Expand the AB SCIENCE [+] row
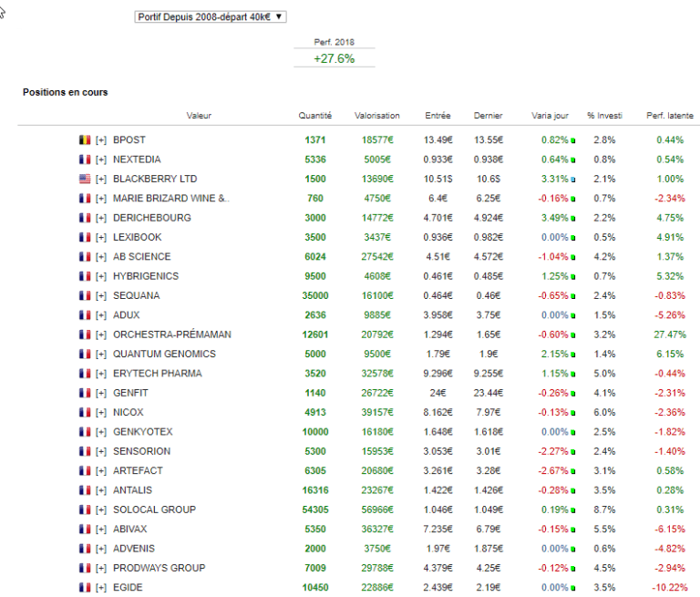This screenshot has height=597, width=700. [101, 257]
